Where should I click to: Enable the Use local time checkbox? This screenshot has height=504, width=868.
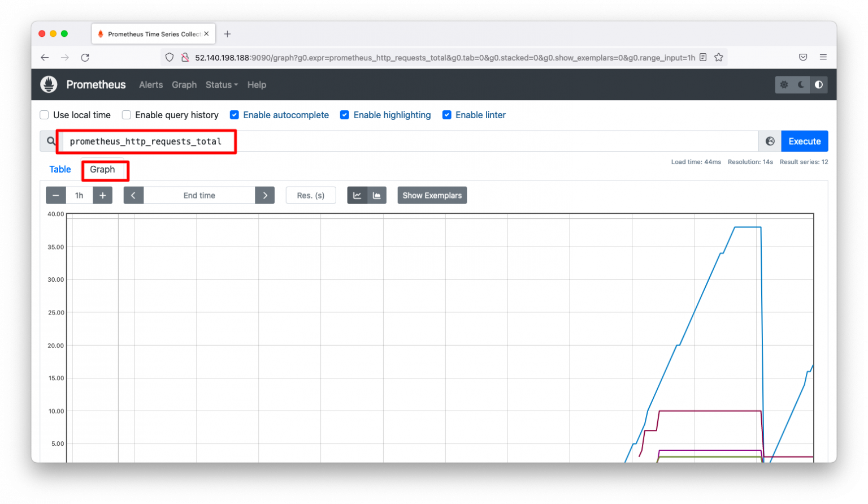click(44, 115)
